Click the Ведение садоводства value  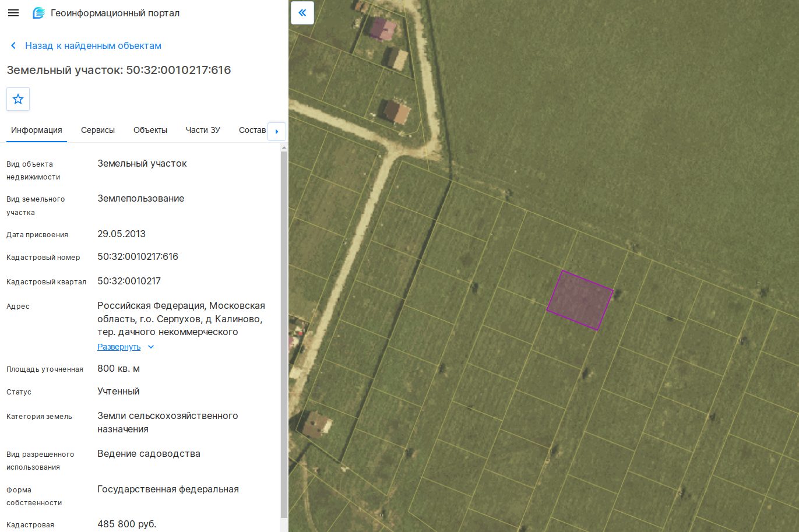click(x=149, y=453)
